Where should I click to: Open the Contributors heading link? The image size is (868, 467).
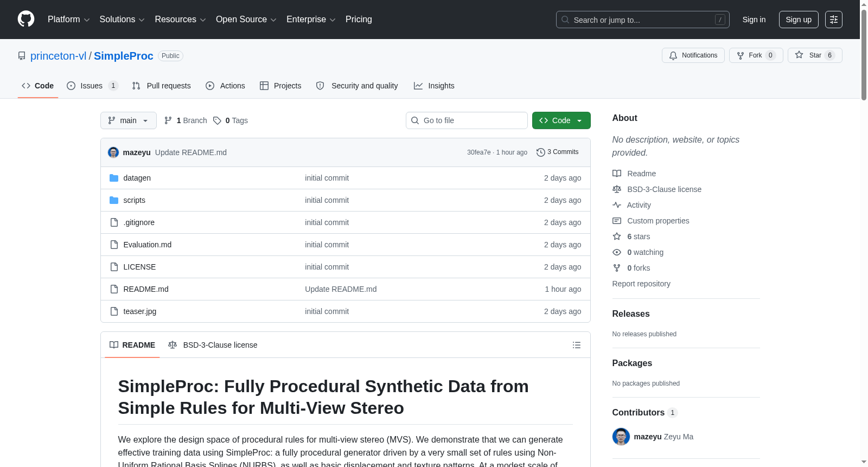pyautogui.click(x=644, y=412)
